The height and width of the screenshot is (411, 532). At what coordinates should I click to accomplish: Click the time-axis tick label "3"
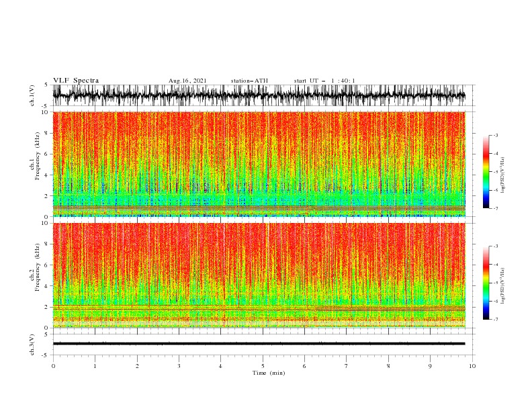(x=179, y=366)
